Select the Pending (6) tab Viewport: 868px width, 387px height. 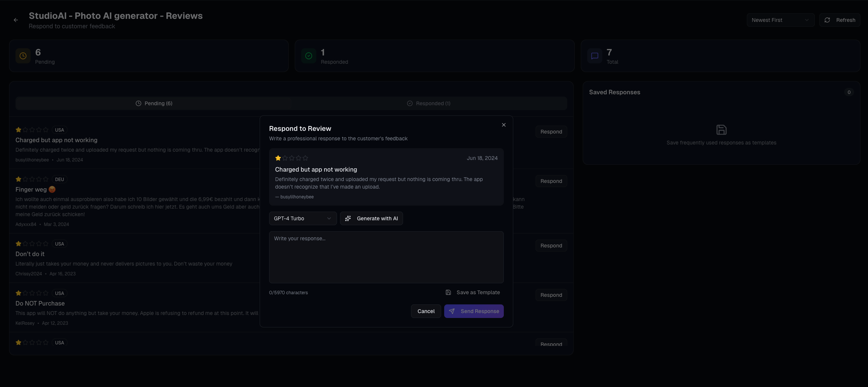(x=154, y=103)
